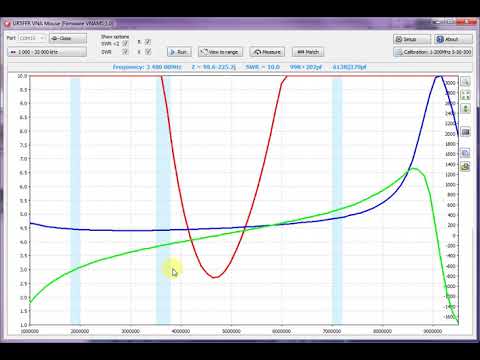Viewport: 480px width, 360px height.
Task: Click the View to range button
Action: [x=220, y=52]
